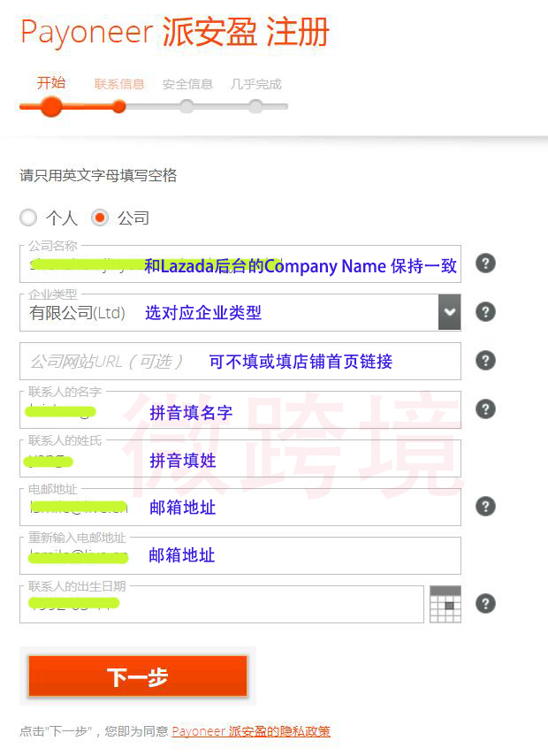Open Payoneer 派安盈的隐私政策 link
The height and width of the screenshot is (756, 548).
[x=251, y=731]
